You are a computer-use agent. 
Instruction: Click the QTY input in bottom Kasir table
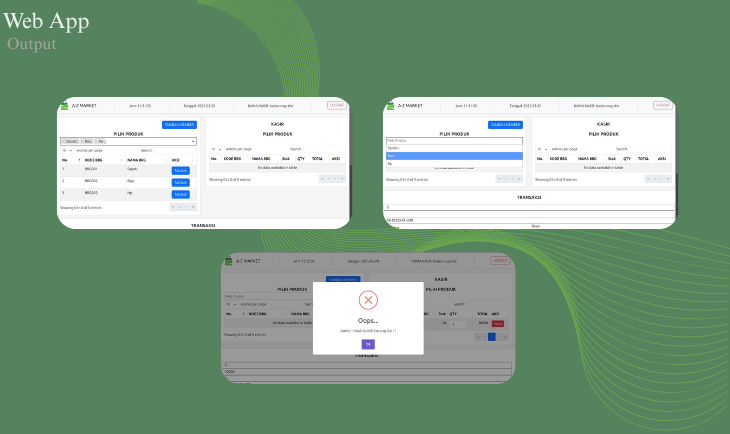tap(459, 324)
